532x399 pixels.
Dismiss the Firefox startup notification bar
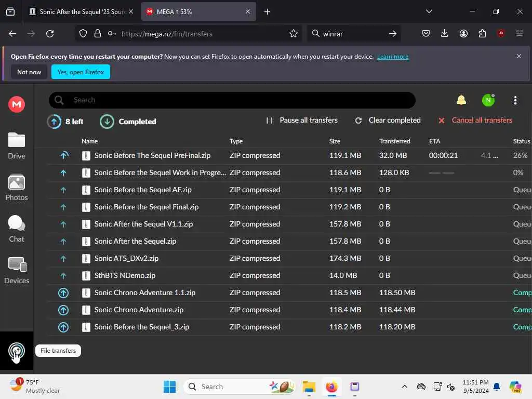[x=519, y=56]
